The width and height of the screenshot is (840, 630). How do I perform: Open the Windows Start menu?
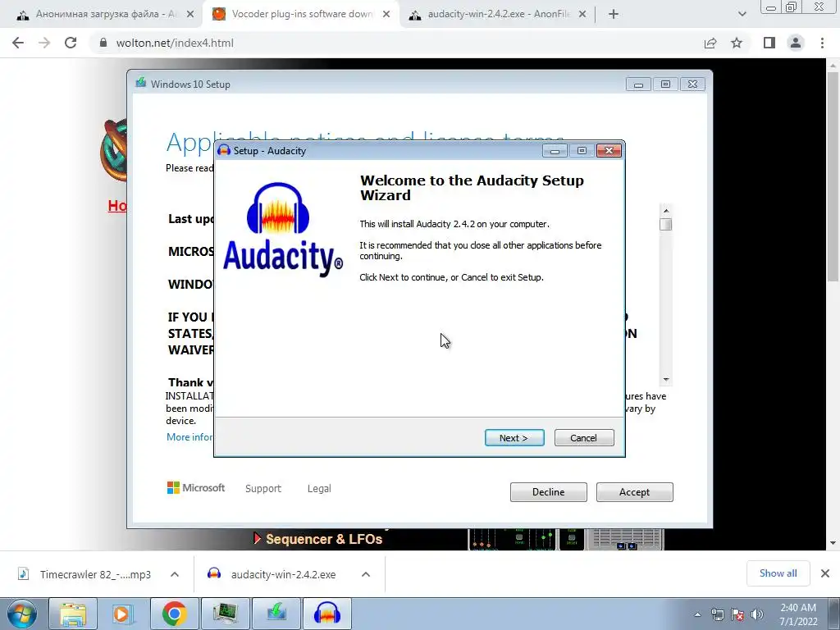(22, 614)
